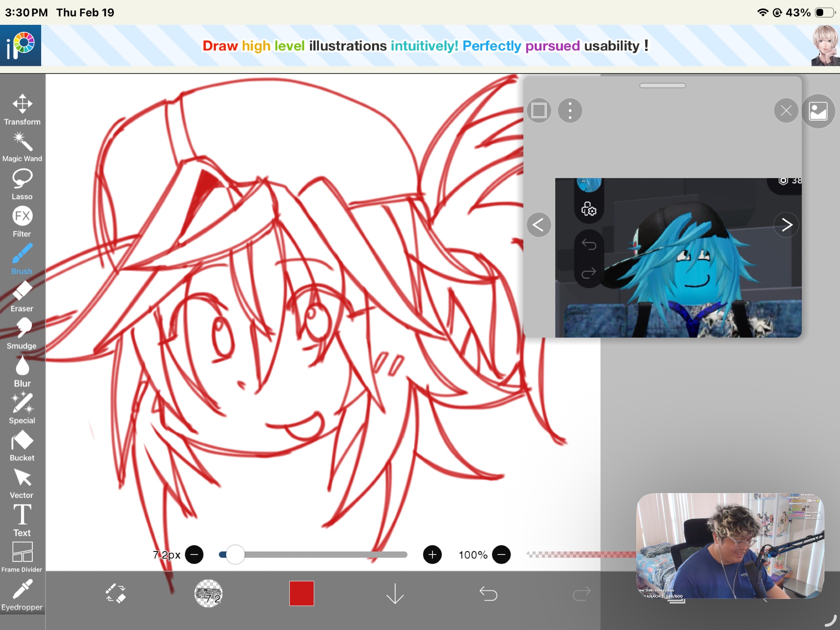The height and width of the screenshot is (630, 840).
Task: Open reference window three-dot options menu
Action: [570, 111]
